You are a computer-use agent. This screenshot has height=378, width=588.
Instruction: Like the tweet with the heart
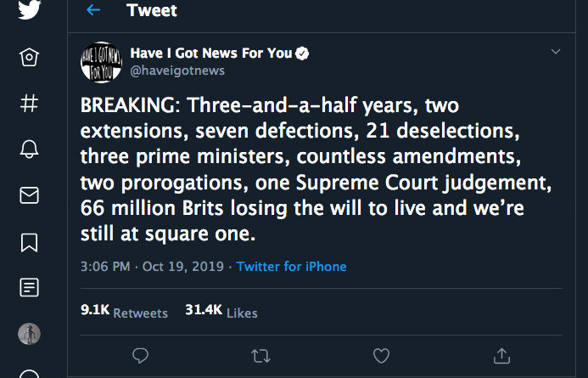(x=382, y=355)
